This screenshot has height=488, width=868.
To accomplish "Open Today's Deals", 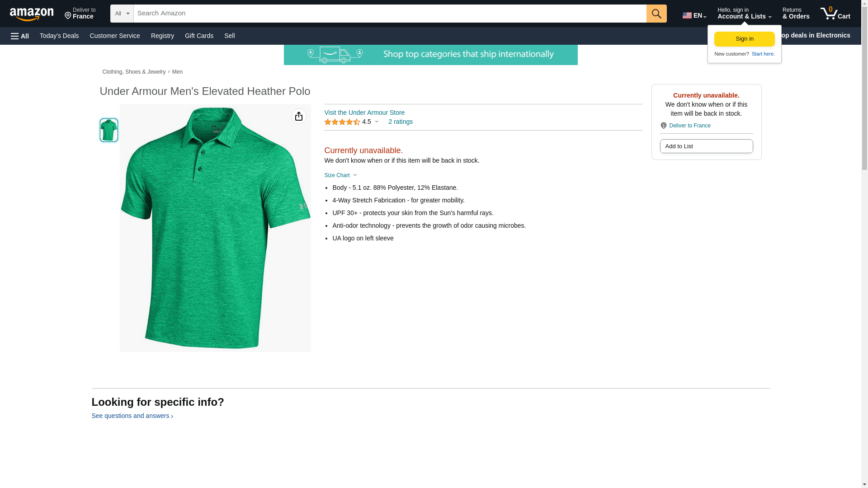I will [x=59, y=36].
